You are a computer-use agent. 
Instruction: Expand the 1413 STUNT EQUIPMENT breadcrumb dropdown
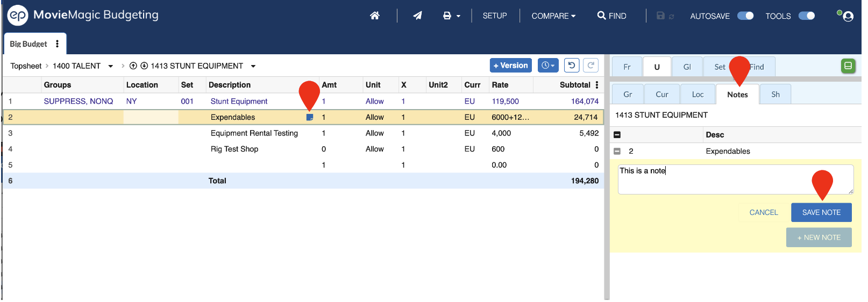tap(253, 66)
